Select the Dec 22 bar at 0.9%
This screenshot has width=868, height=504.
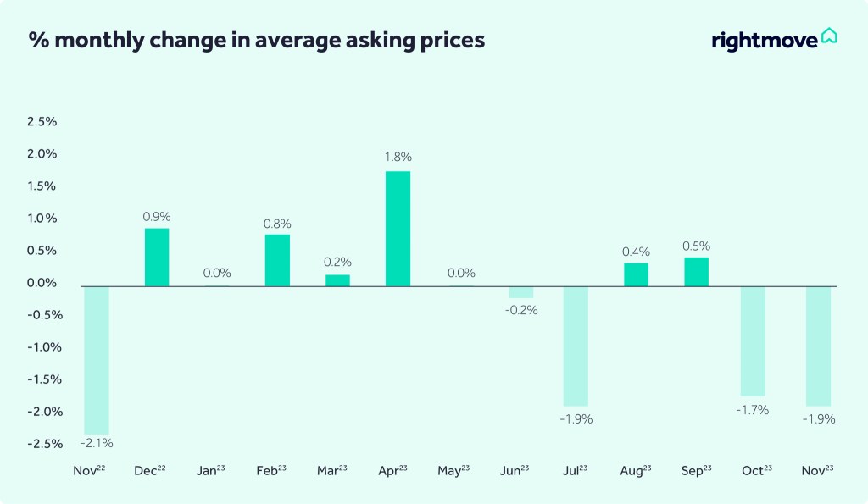click(x=156, y=258)
